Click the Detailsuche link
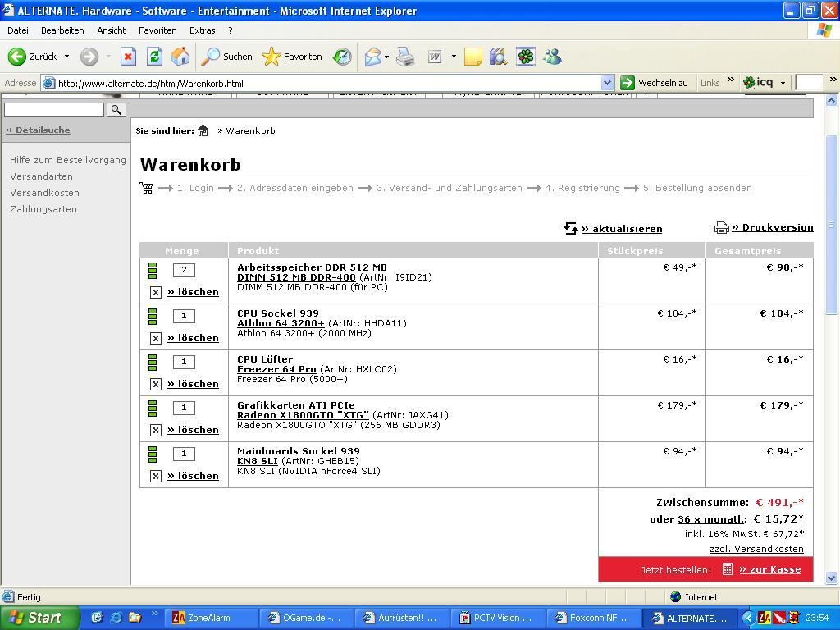This screenshot has height=630, width=840. click(38, 130)
